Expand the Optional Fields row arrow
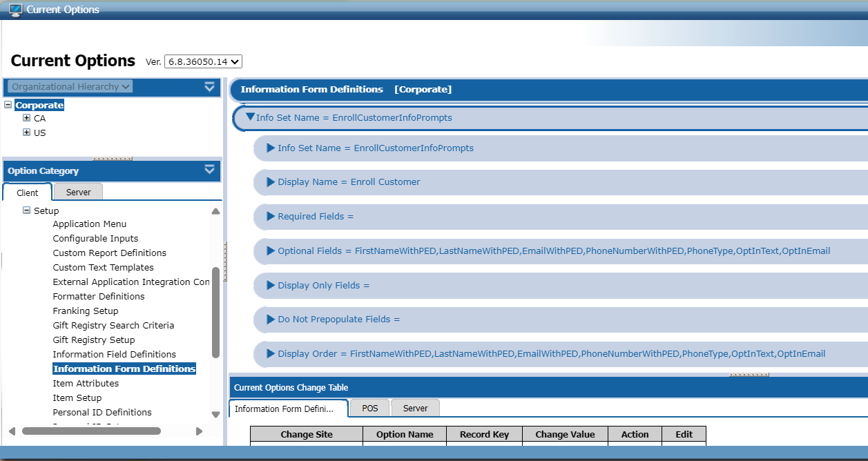Screen dimensions: 868x461 [271, 251]
